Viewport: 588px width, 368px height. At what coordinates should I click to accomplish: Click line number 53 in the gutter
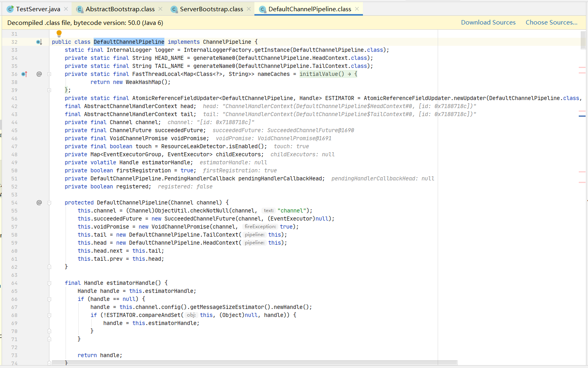(x=14, y=194)
